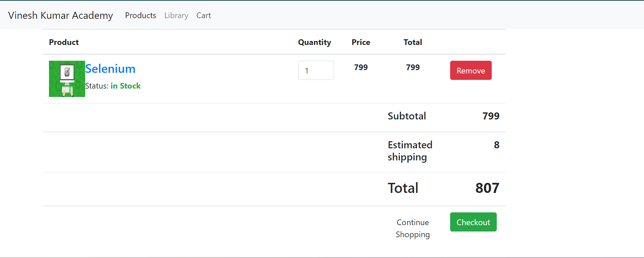Select the quantity value of 1

pos(306,70)
